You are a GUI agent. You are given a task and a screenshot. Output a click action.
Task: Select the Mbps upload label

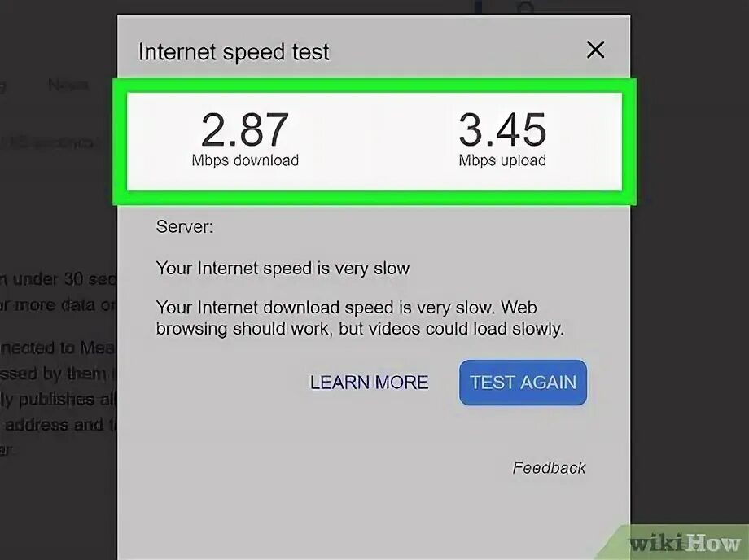pos(502,160)
